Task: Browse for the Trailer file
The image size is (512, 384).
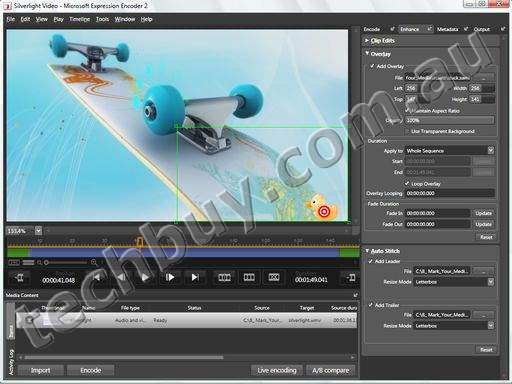Action: click(x=484, y=314)
